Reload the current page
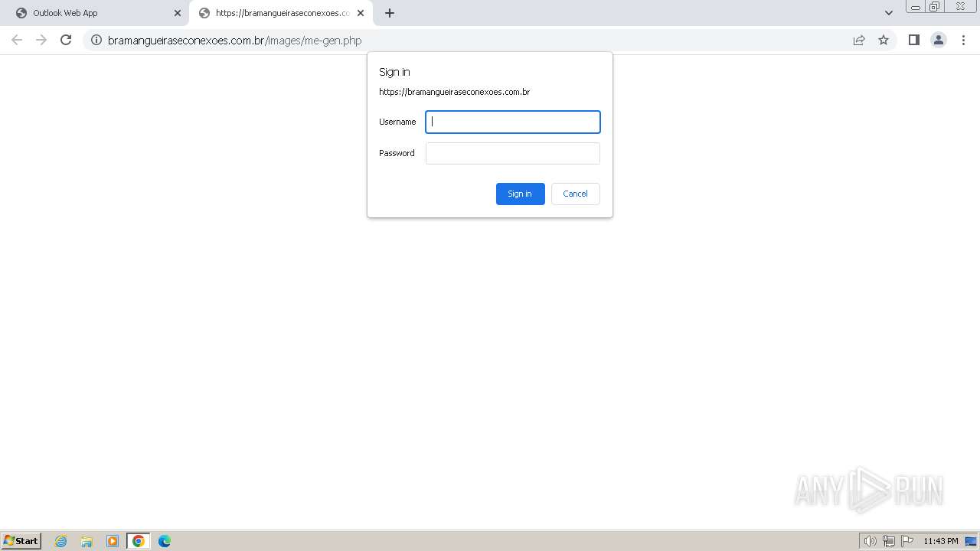This screenshot has height=551, width=980. 66,40
